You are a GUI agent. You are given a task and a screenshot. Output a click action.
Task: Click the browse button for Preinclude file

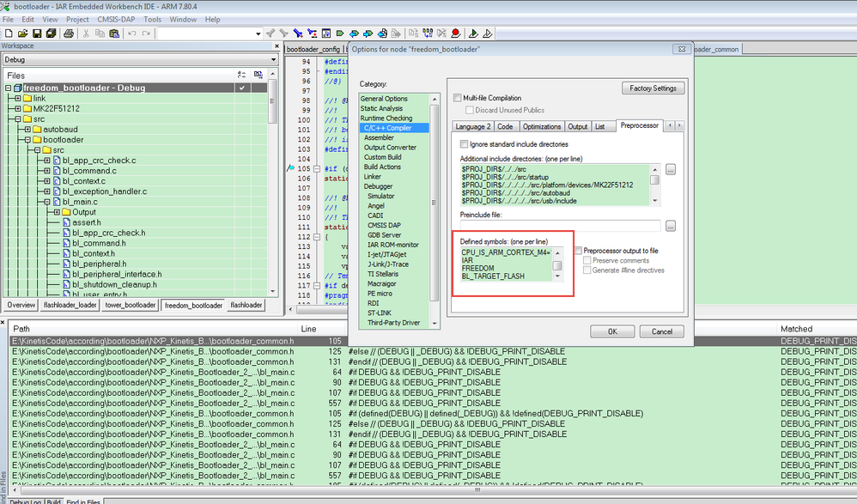(x=671, y=226)
